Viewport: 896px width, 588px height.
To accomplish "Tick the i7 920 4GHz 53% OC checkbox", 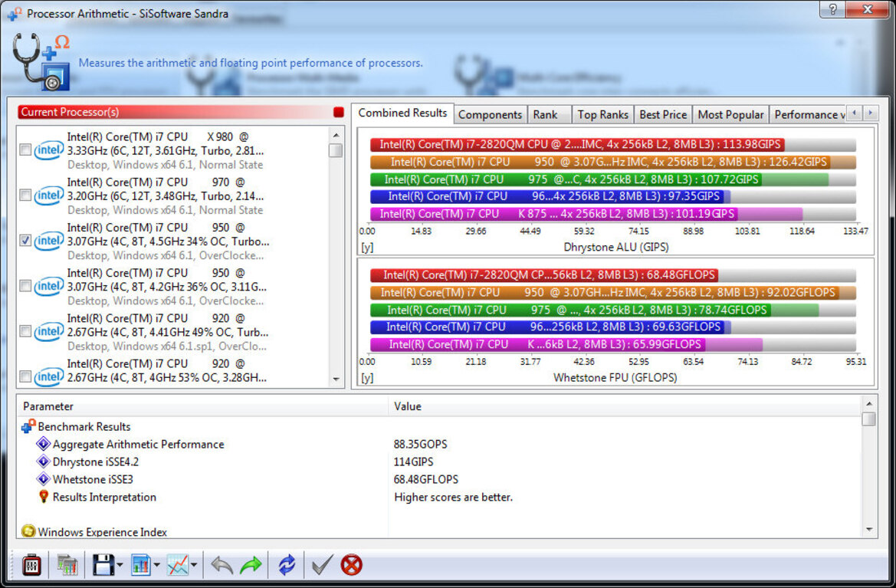I will (25, 376).
